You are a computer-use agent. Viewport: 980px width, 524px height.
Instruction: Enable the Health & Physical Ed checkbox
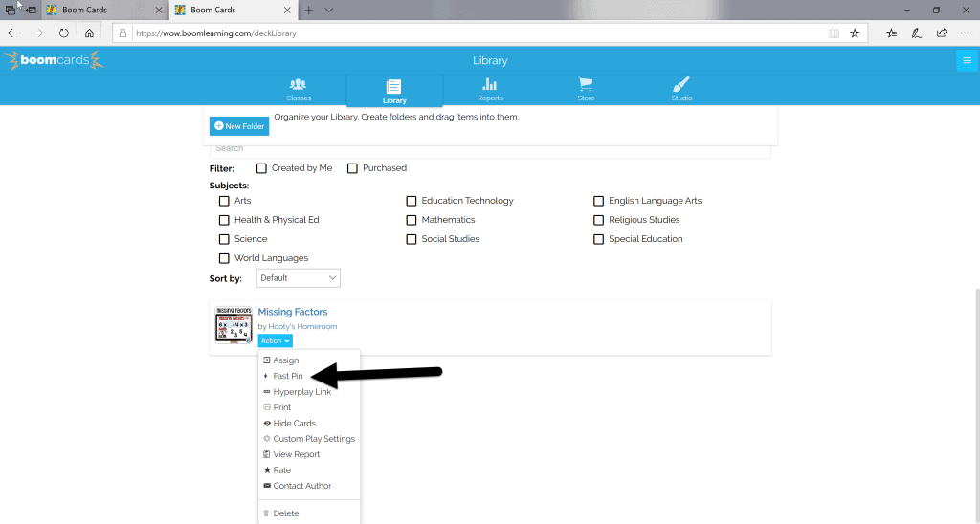point(224,220)
